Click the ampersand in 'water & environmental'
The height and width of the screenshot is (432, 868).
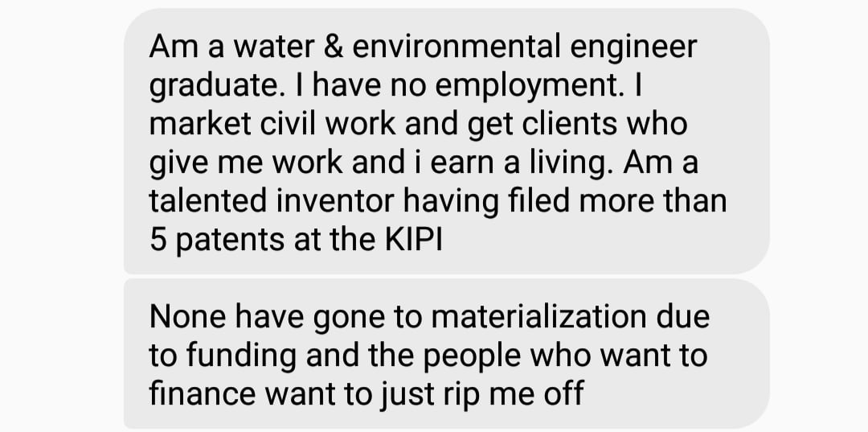pyautogui.click(x=332, y=47)
